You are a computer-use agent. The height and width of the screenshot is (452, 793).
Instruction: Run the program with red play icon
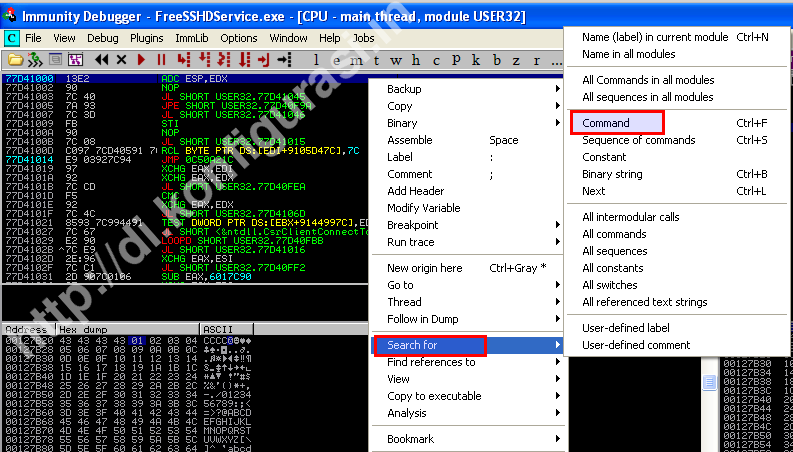pos(142,60)
